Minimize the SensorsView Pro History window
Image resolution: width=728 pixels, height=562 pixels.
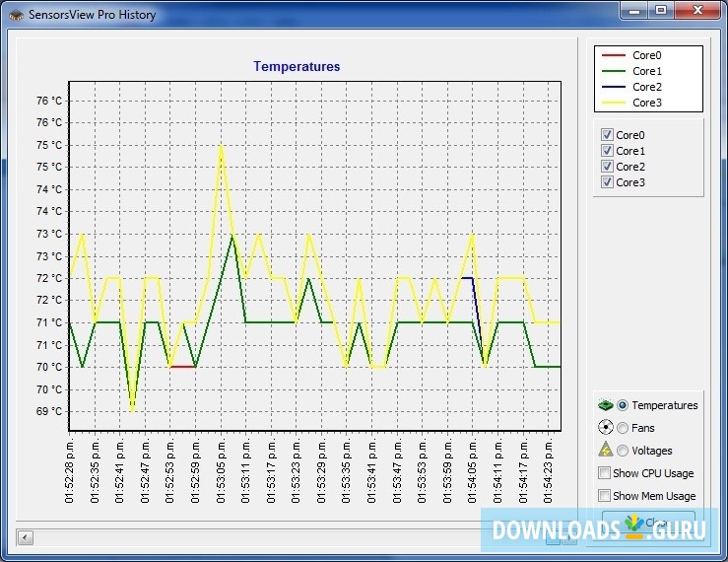tap(634, 10)
